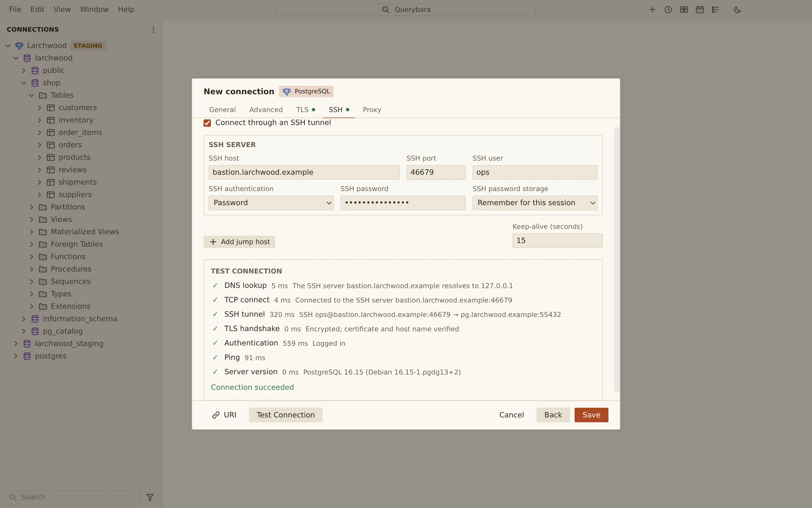This screenshot has width=812, height=508.
Task: Open query history clock icon
Action: [668, 10]
